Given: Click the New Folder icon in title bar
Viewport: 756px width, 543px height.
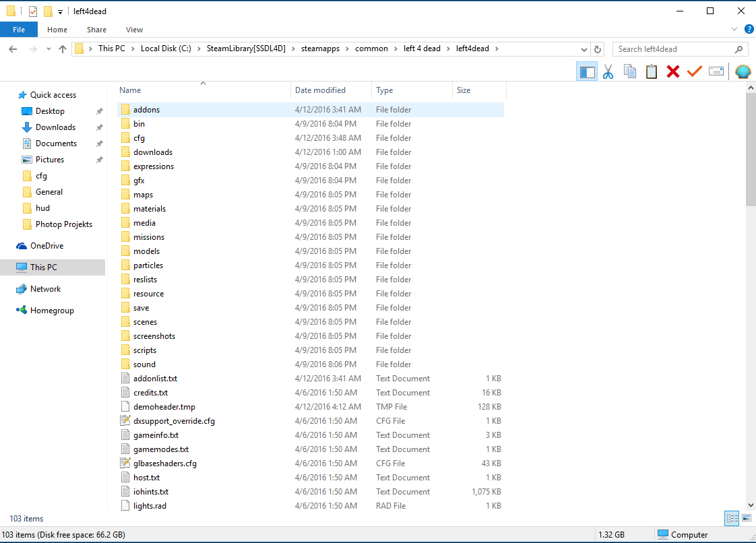Looking at the screenshot, I should click(48, 11).
